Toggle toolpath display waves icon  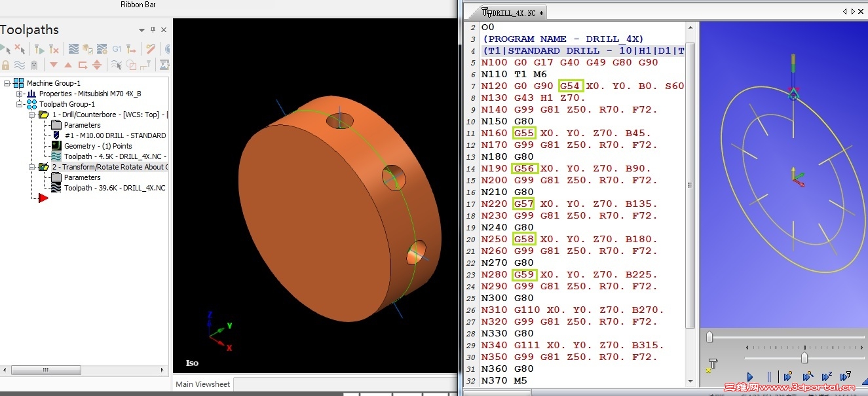[x=20, y=65]
